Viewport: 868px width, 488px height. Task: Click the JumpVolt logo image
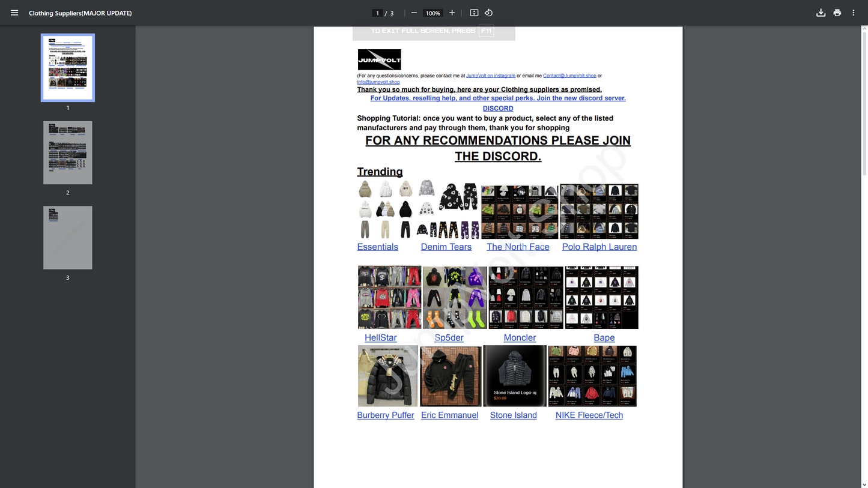379,60
